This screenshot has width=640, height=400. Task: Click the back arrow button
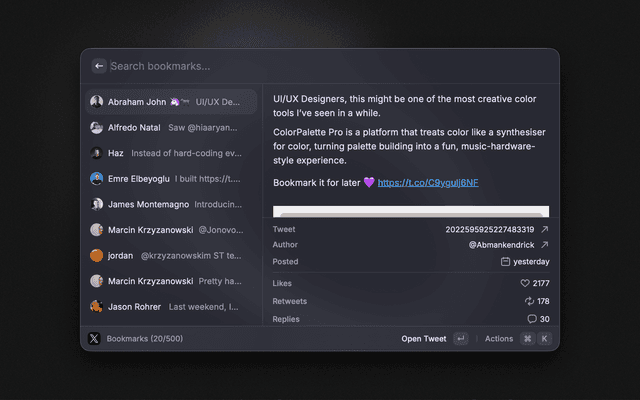99,66
